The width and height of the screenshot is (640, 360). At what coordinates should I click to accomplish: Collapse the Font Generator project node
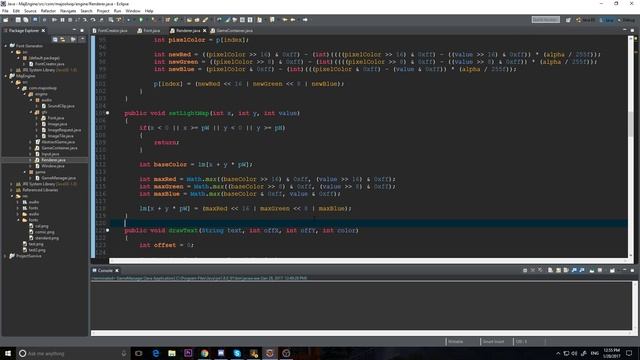(6, 46)
